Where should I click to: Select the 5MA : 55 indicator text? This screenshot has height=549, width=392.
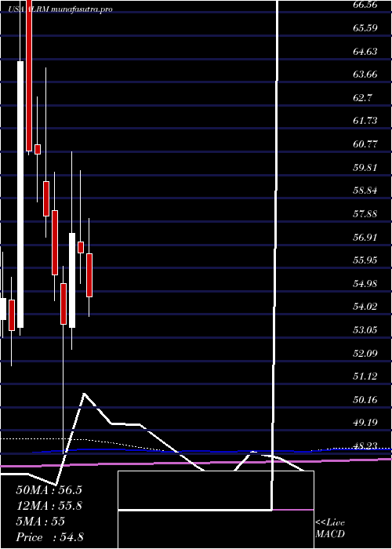pos(41,521)
